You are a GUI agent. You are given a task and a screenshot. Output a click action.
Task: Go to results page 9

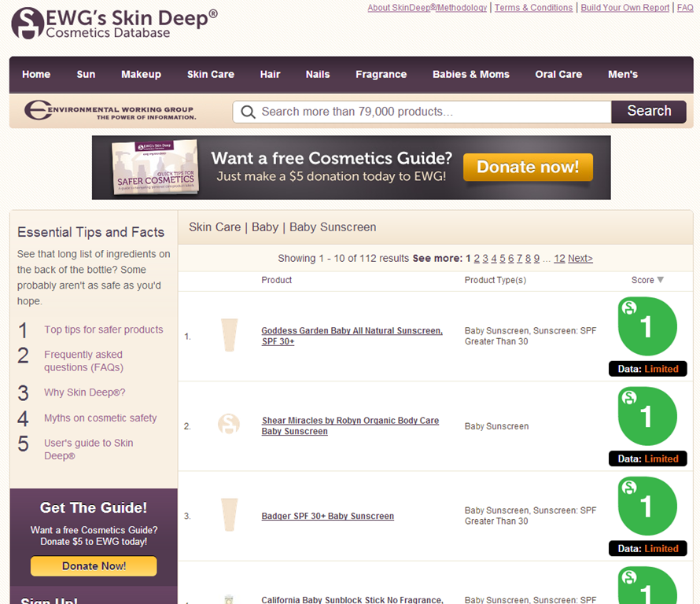coord(536,259)
